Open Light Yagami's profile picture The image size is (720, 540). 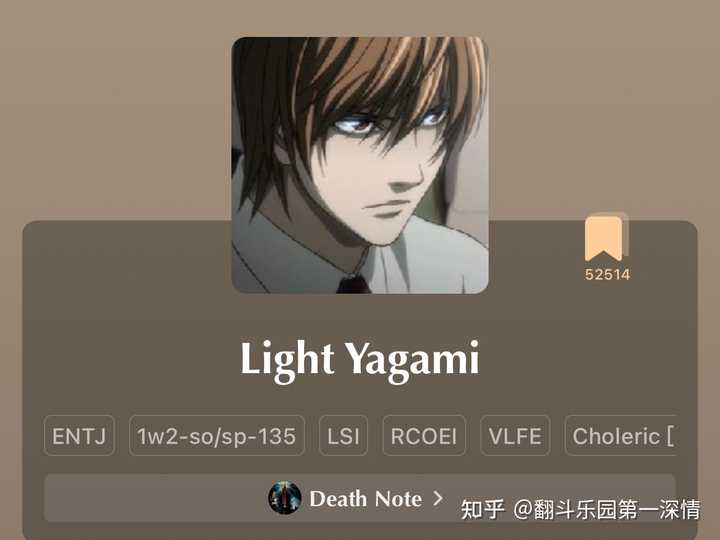point(360,165)
